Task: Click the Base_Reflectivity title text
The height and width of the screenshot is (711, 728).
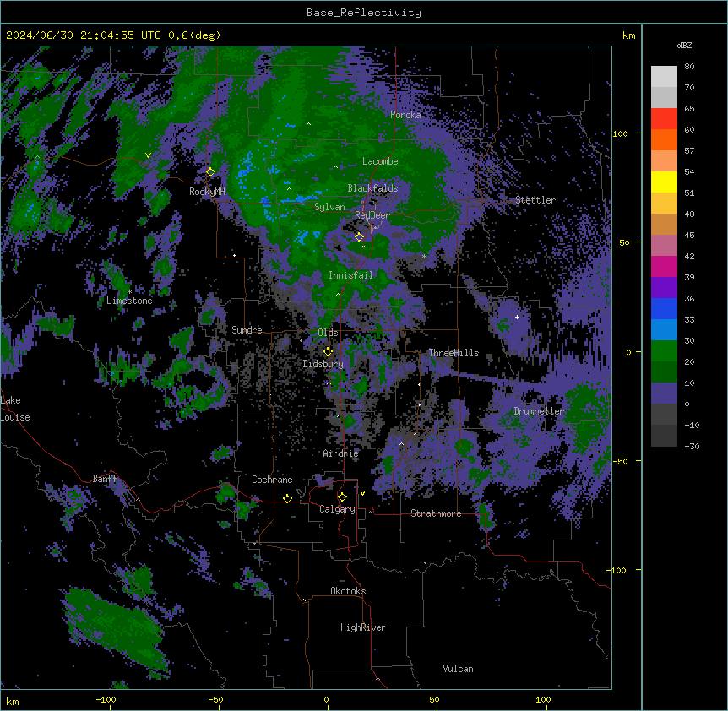Action: coord(364,13)
